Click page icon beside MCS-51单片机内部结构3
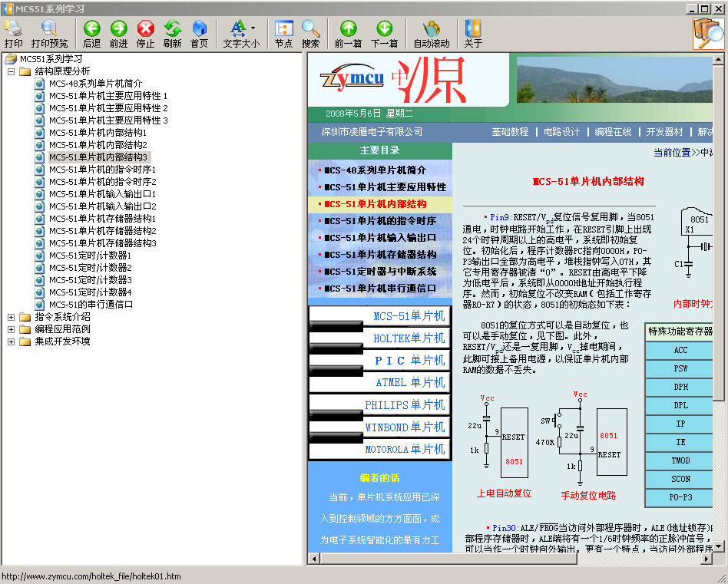 [40, 157]
